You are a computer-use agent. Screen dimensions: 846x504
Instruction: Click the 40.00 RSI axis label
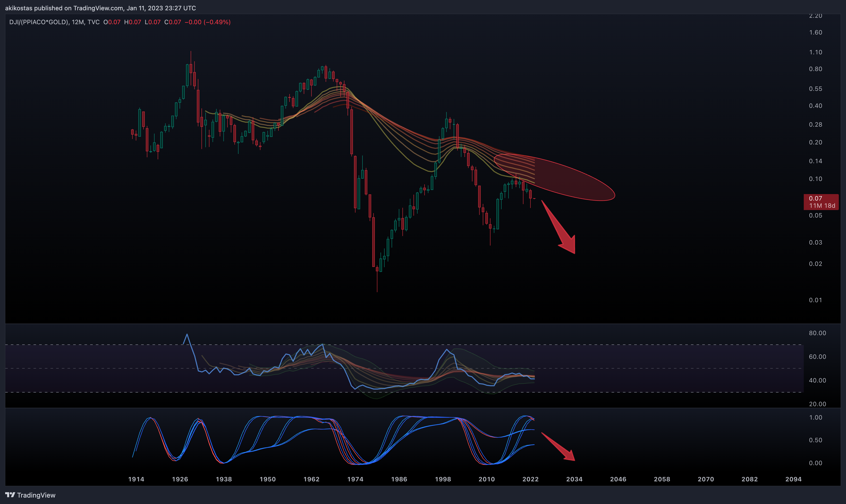click(x=817, y=380)
